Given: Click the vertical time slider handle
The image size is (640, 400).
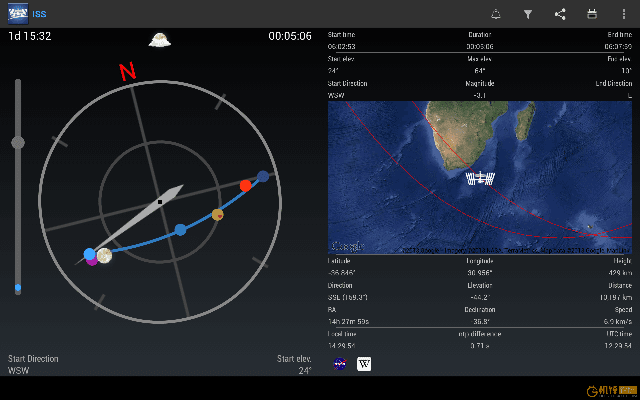Looking at the screenshot, I should point(17,143).
